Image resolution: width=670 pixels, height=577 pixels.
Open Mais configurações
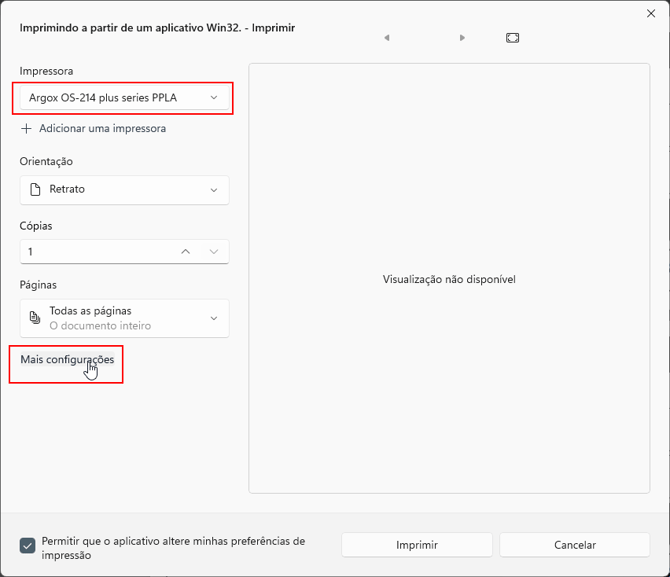(67, 360)
